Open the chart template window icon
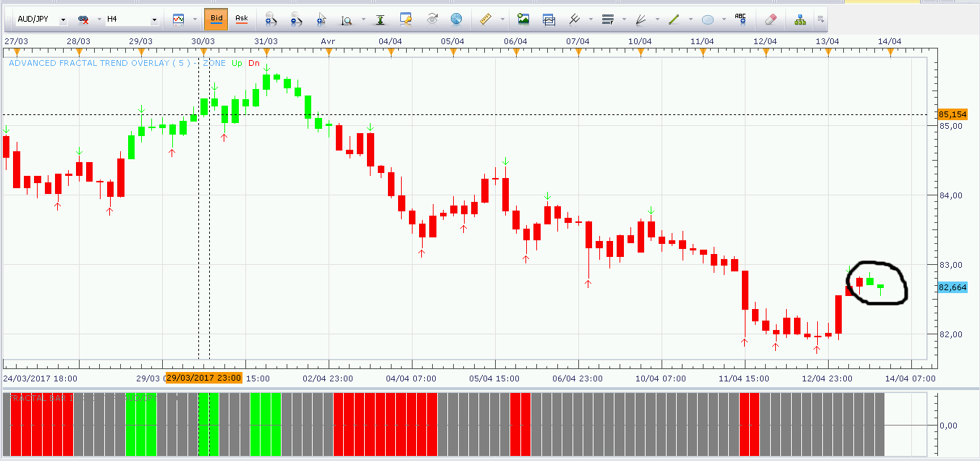This screenshot has width=980, height=461. click(x=549, y=20)
